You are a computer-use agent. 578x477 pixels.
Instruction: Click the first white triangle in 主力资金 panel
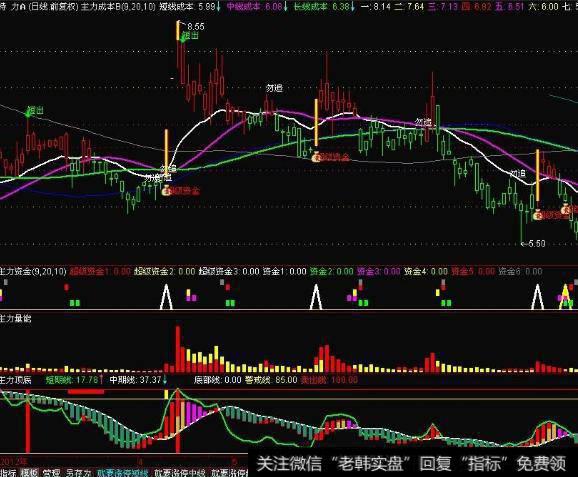pyautogui.click(x=166, y=296)
